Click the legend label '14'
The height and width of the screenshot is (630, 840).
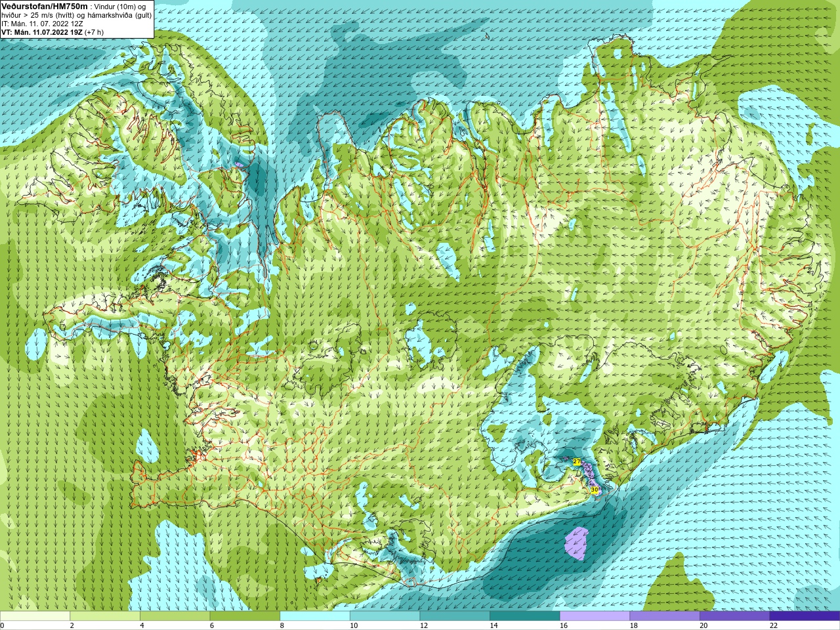click(493, 625)
